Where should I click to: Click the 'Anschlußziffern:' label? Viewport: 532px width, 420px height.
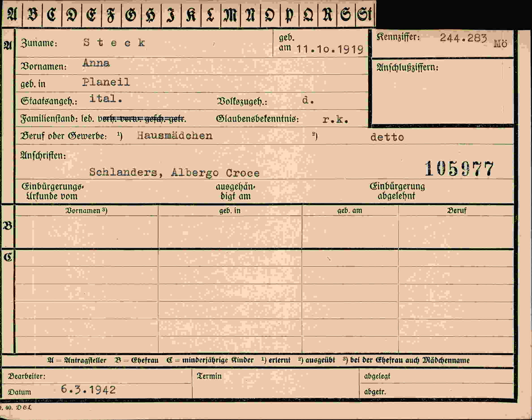[x=408, y=67]
